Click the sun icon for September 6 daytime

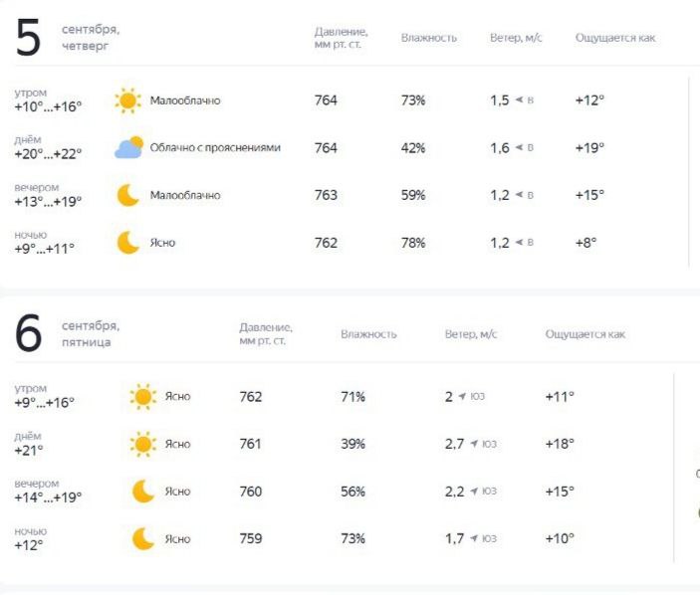point(142,444)
